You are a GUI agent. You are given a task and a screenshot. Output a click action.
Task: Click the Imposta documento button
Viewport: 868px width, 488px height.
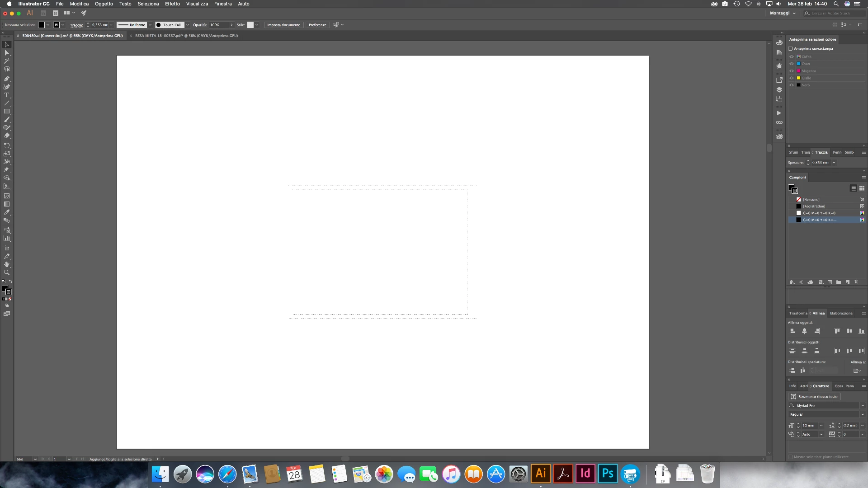[x=283, y=25]
